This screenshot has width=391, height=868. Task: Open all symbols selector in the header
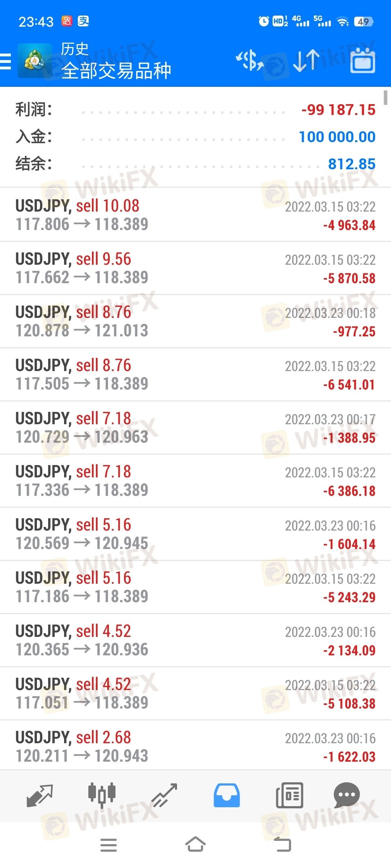tap(116, 70)
